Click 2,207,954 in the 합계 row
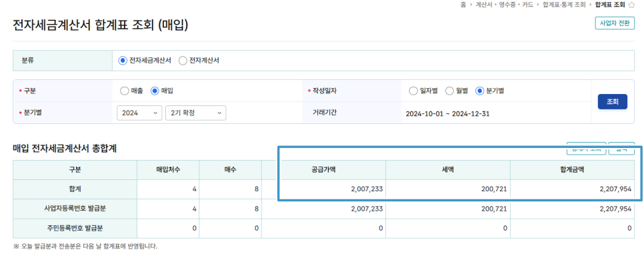Viewport: 644px width, 254px height. pos(615,189)
